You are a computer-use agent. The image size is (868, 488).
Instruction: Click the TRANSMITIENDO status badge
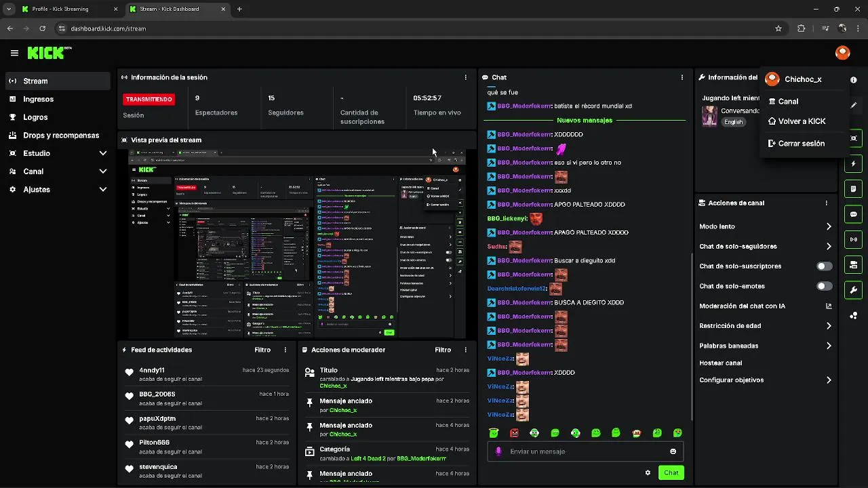click(149, 99)
